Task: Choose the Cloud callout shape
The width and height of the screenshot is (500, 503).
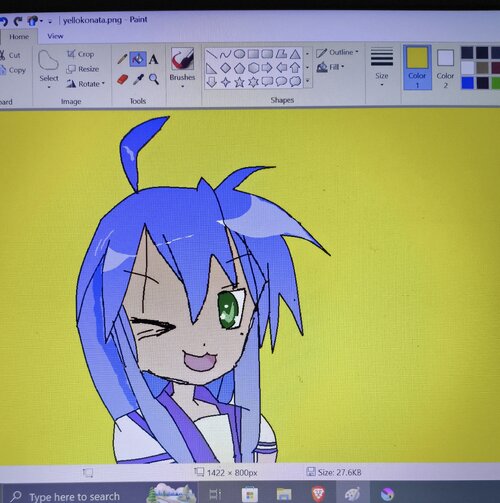Action: click(x=295, y=81)
